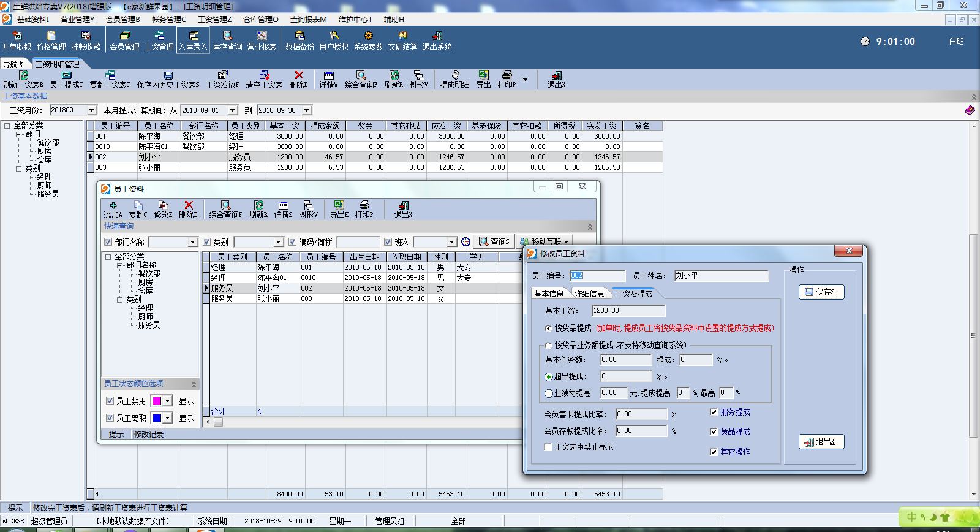Click 添加 in 员工资料 window
Viewport: 980px width, 532px height.
(x=113, y=210)
